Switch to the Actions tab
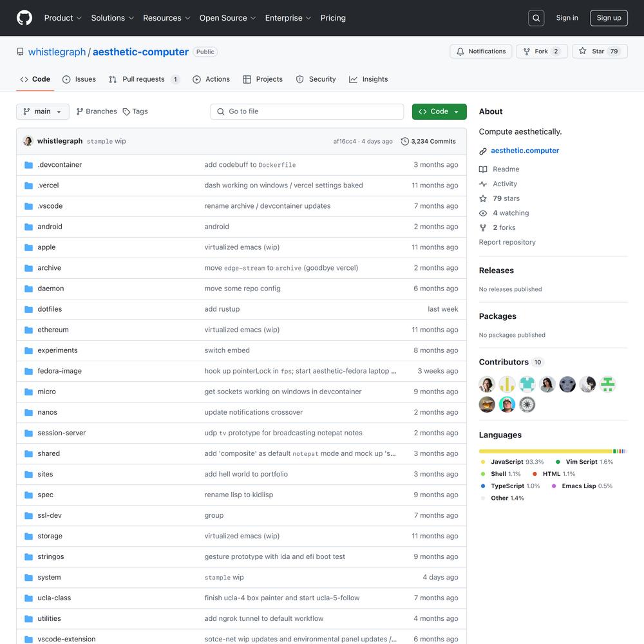644x644 pixels. pyautogui.click(x=211, y=79)
